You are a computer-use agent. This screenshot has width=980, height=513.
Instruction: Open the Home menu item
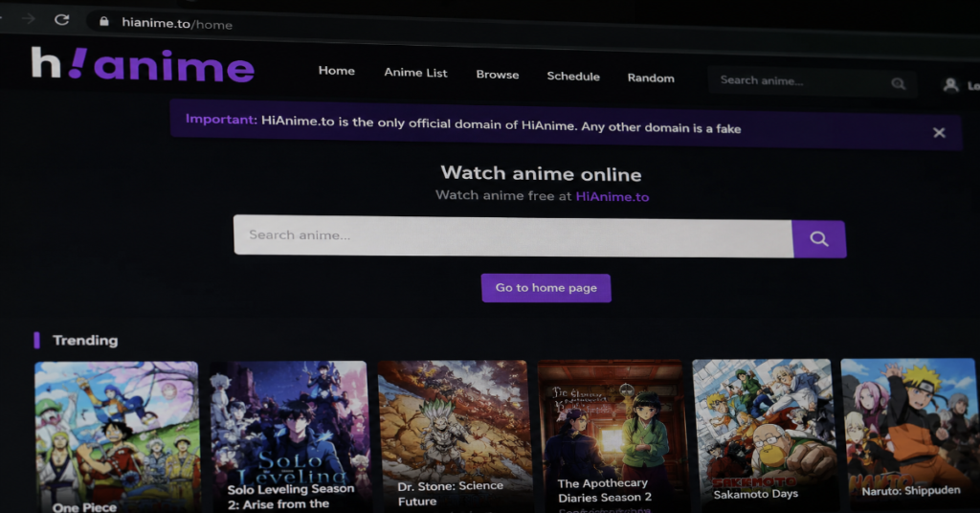point(336,71)
